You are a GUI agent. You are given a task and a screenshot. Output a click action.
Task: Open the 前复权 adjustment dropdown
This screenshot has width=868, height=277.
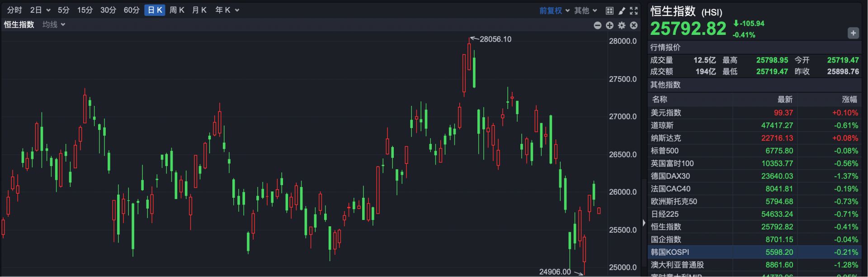554,10
